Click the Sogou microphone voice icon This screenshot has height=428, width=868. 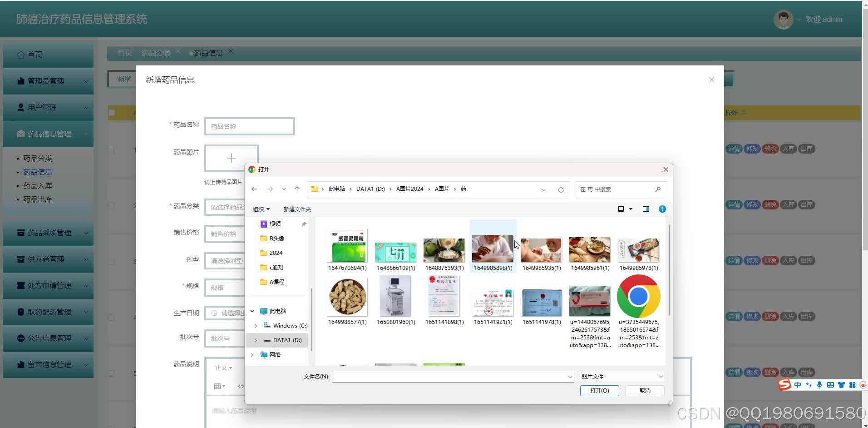coord(819,385)
